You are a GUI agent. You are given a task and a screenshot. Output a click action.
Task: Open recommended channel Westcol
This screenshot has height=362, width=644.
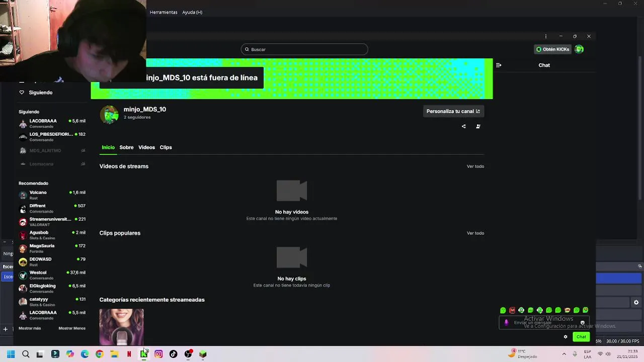52,275
